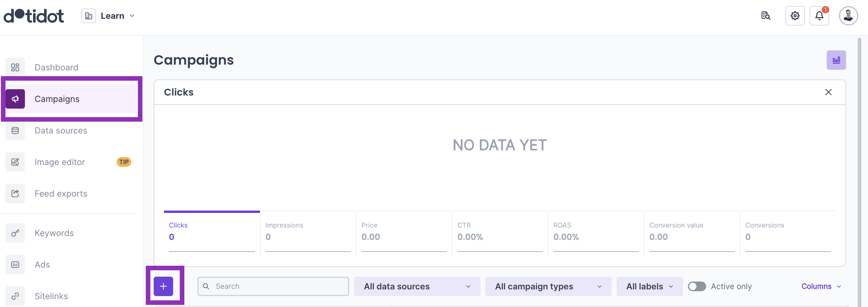Click the dotidot logo

tap(34, 16)
